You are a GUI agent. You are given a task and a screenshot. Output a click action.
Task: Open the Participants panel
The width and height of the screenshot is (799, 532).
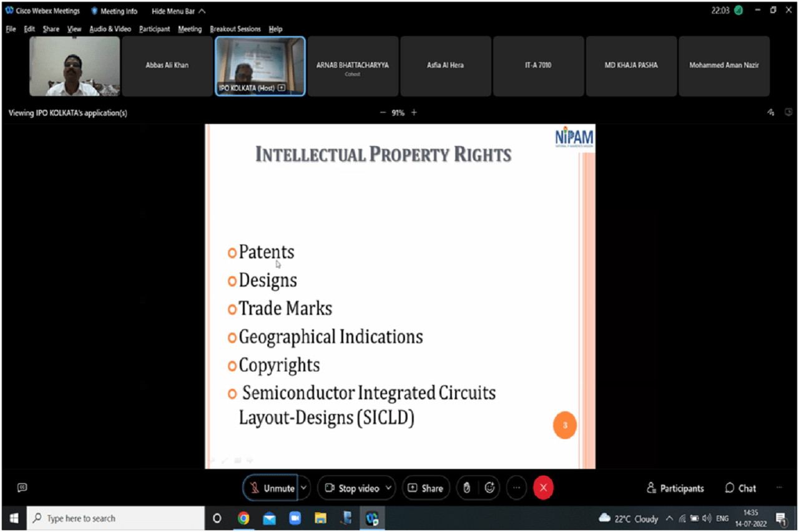[x=675, y=488]
